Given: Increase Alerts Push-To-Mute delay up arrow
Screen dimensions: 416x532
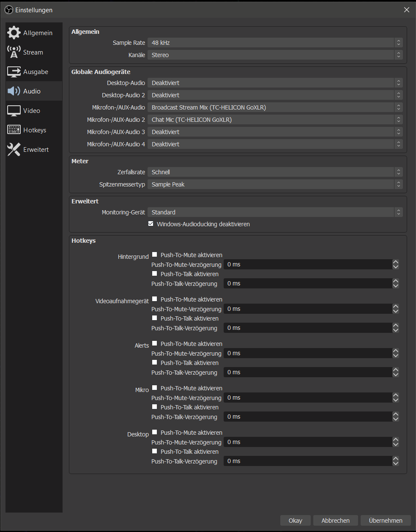Looking at the screenshot, I should (396, 351).
